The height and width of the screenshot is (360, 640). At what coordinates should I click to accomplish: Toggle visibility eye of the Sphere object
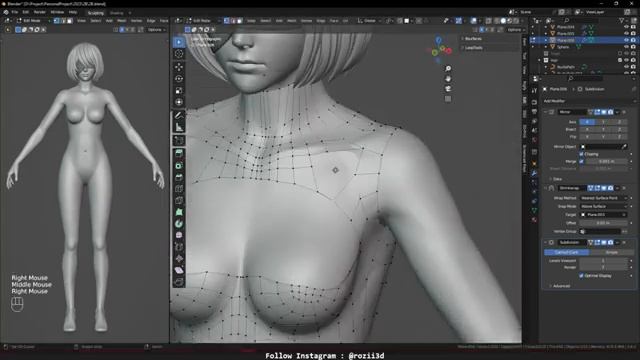[626, 47]
